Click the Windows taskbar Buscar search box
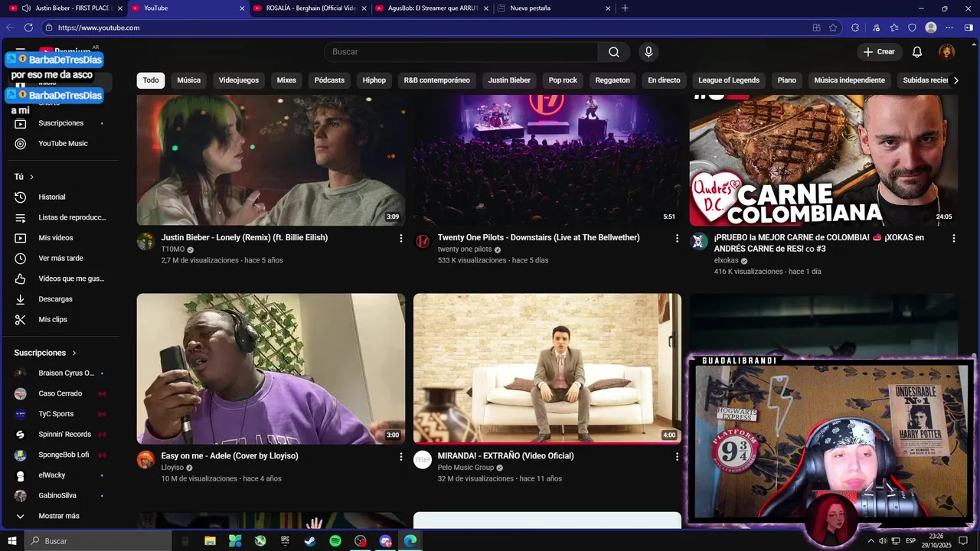Viewport: 980px width, 551px height. click(x=98, y=541)
